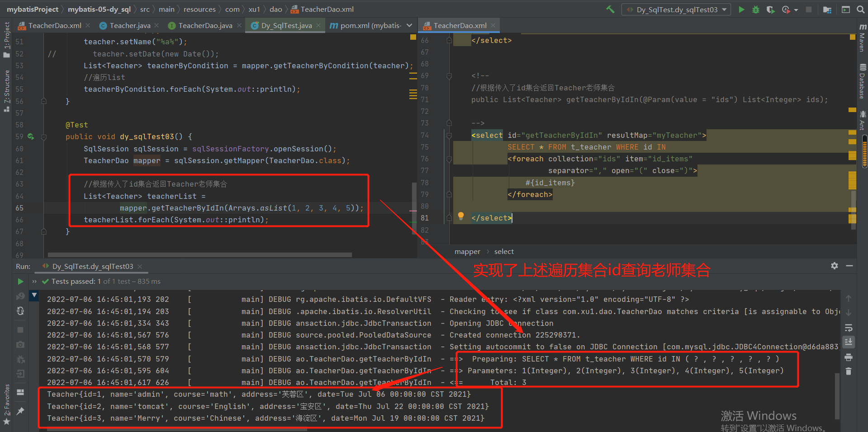Toggle soft-wrap in console
The height and width of the screenshot is (432, 868).
point(849,328)
